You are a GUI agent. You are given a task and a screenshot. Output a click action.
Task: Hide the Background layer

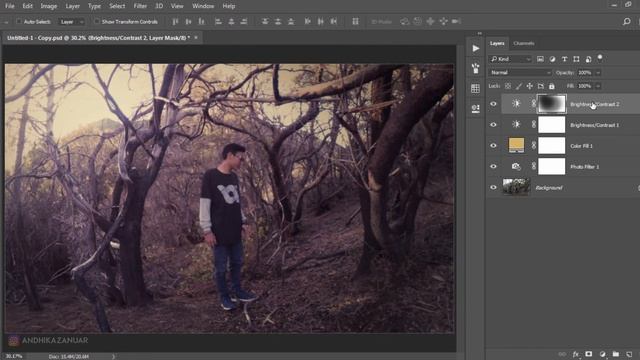(493, 187)
